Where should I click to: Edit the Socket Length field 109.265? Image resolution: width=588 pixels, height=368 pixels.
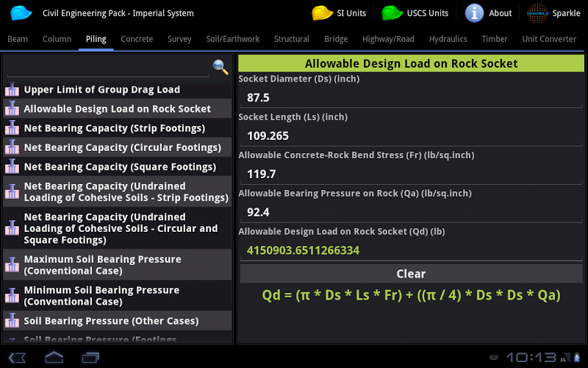(411, 136)
